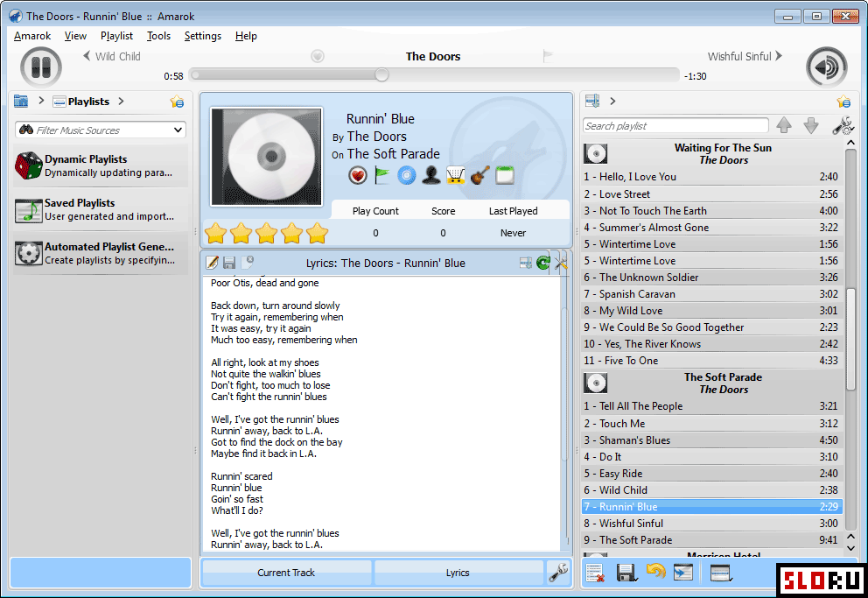The width and height of the screenshot is (868, 598).
Task: Open the Amarok menu
Action: 32,36
